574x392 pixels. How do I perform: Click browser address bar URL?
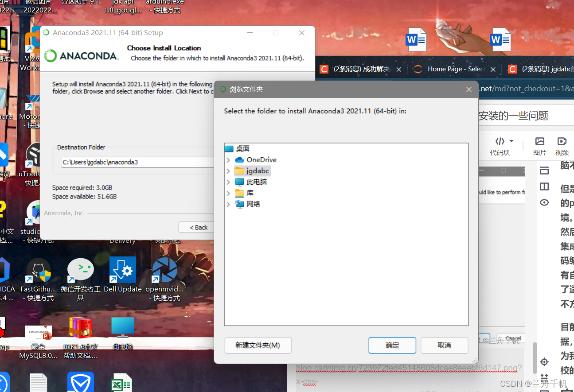(527, 89)
